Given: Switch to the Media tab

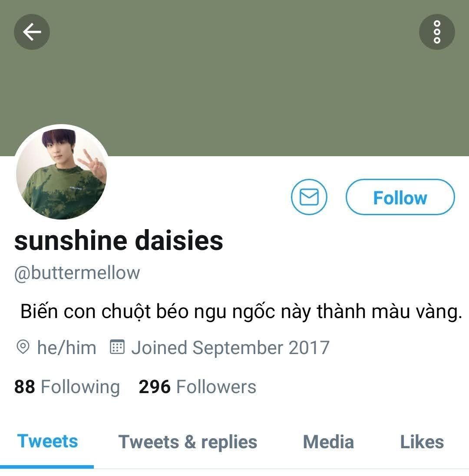Looking at the screenshot, I should pos(328,442).
